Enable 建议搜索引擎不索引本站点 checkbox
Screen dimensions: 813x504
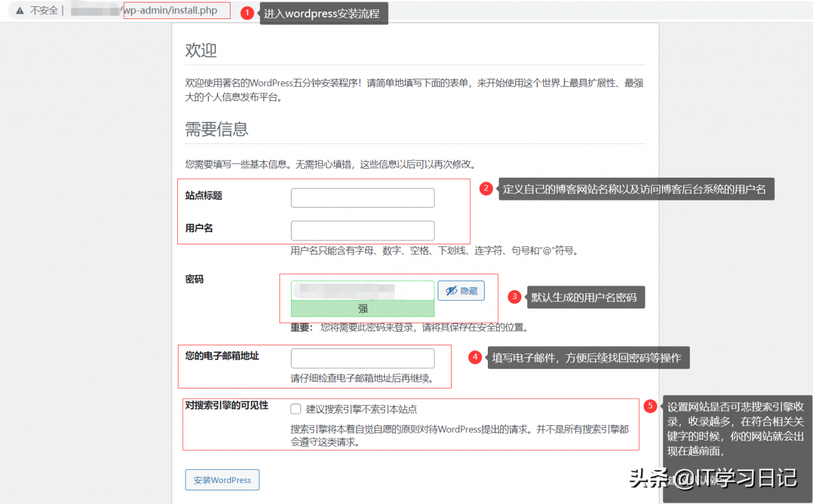coord(295,409)
